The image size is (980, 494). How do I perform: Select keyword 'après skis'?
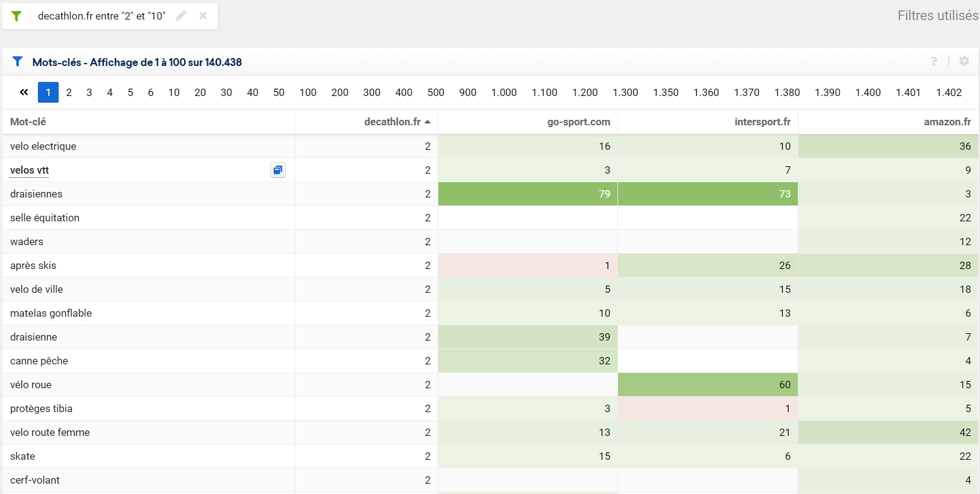coord(33,265)
